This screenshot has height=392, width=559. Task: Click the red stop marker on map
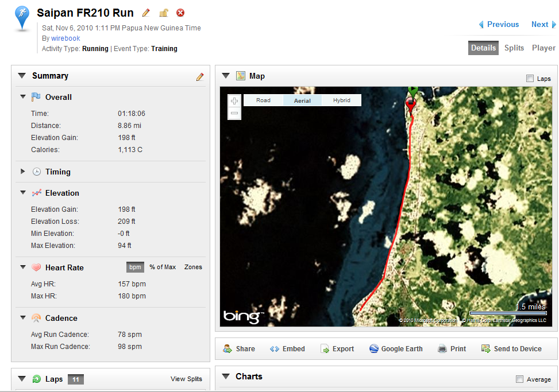(x=411, y=104)
